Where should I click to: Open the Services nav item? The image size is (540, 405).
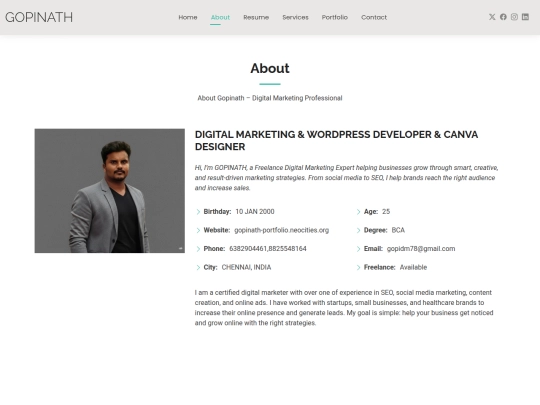pyautogui.click(x=295, y=17)
